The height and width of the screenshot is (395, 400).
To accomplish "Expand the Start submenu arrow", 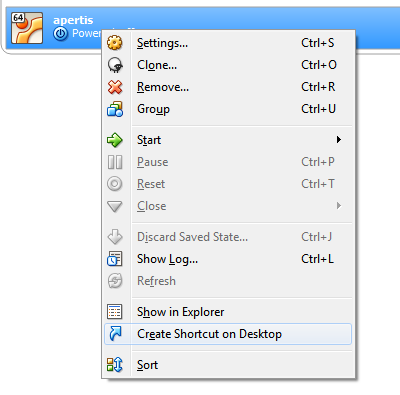I will pos(339,140).
